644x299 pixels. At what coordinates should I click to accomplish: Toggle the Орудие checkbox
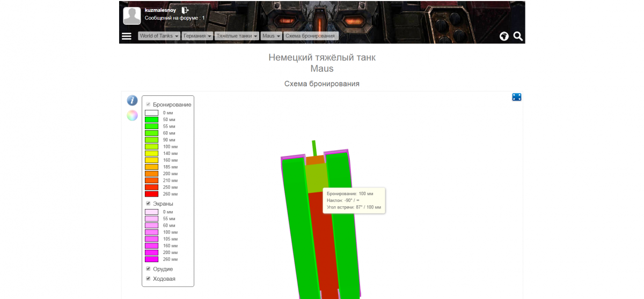point(149,268)
